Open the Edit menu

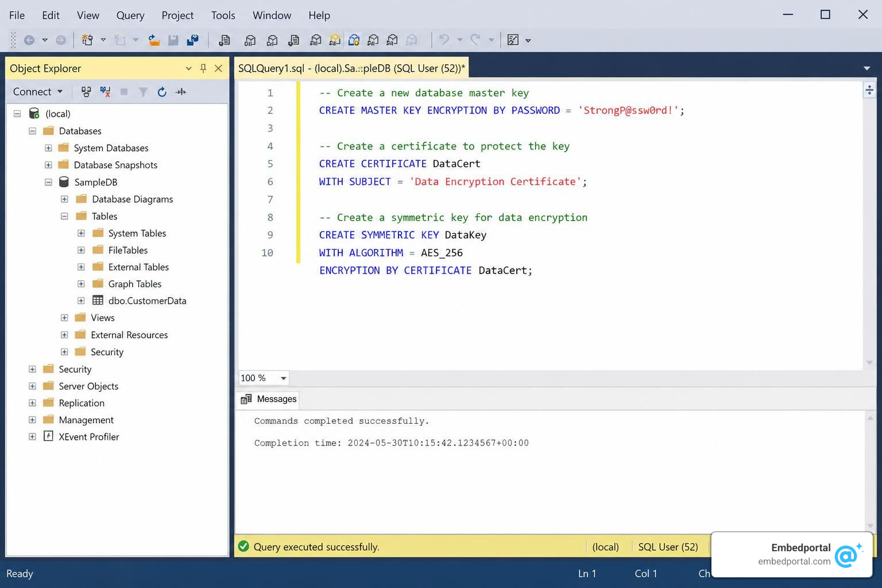51,16
